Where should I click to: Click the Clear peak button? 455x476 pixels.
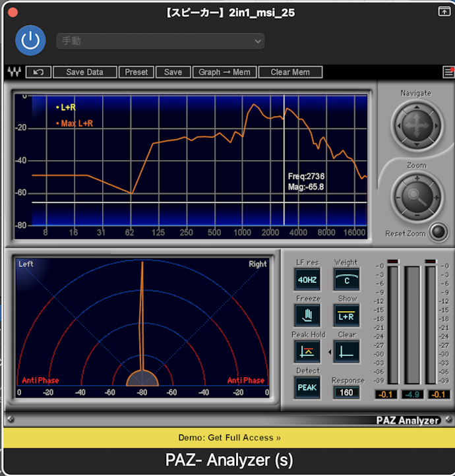347,352
